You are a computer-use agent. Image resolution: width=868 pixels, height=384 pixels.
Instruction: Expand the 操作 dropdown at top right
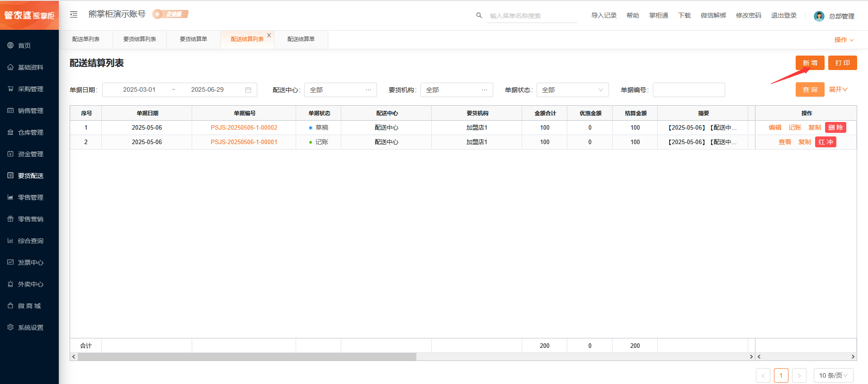click(844, 40)
